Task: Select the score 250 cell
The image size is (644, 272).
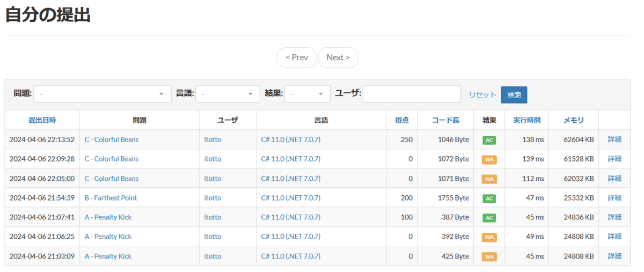Action: 407,139
